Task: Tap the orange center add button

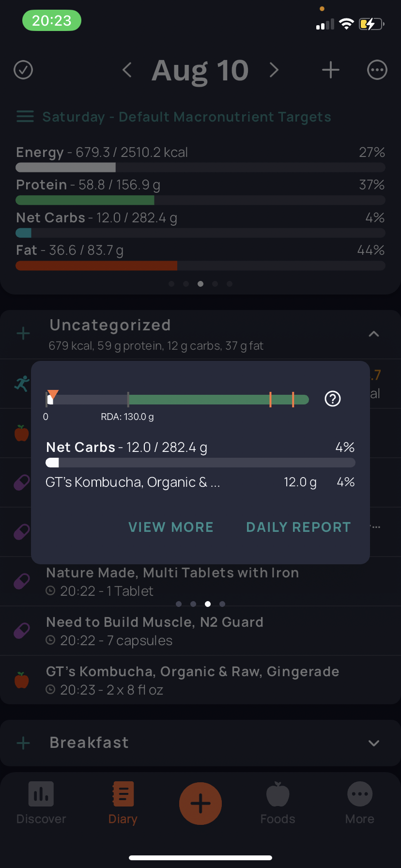Action: pos(200,803)
